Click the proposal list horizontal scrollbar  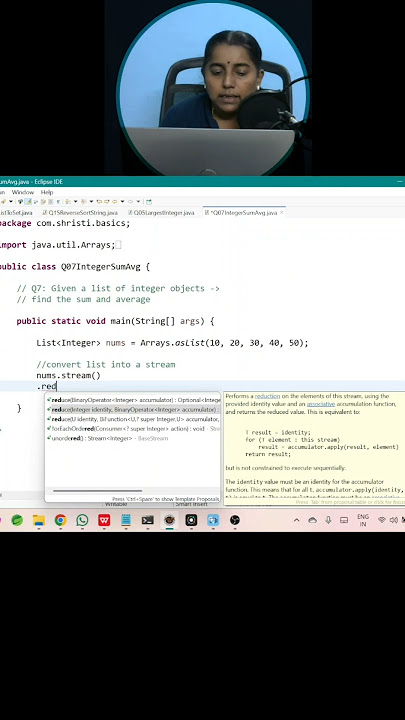(97, 491)
